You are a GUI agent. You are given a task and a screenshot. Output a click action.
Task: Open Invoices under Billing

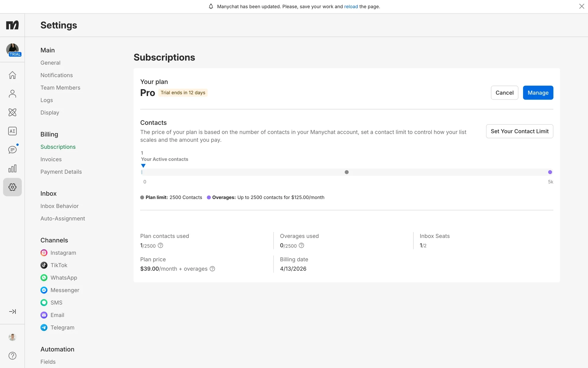point(51,159)
